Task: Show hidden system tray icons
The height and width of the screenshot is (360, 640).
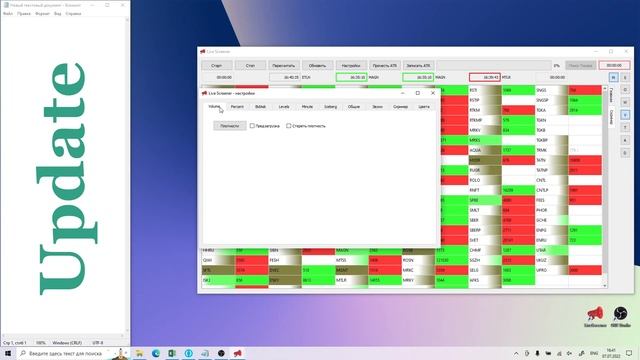Action: click(x=516, y=353)
